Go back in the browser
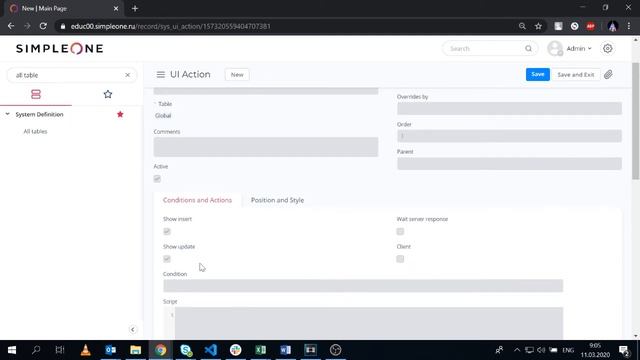This screenshot has height=360, width=640. pos(11,26)
